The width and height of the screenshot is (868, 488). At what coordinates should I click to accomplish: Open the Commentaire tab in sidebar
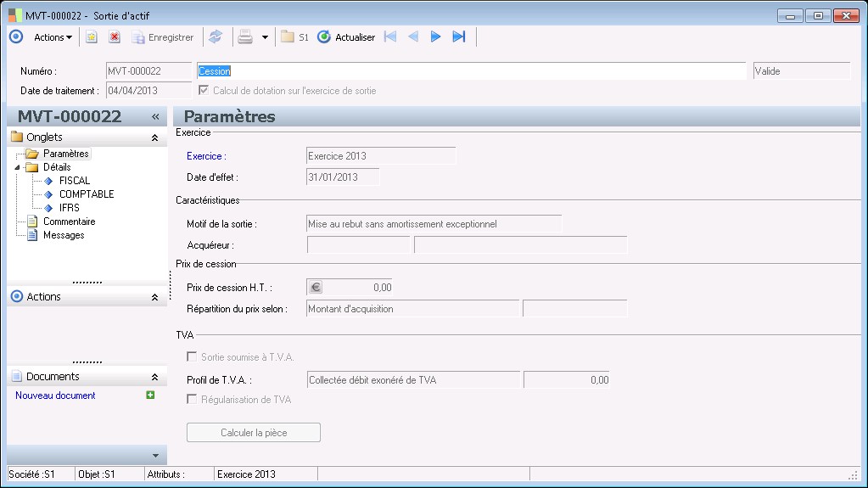pos(69,222)
